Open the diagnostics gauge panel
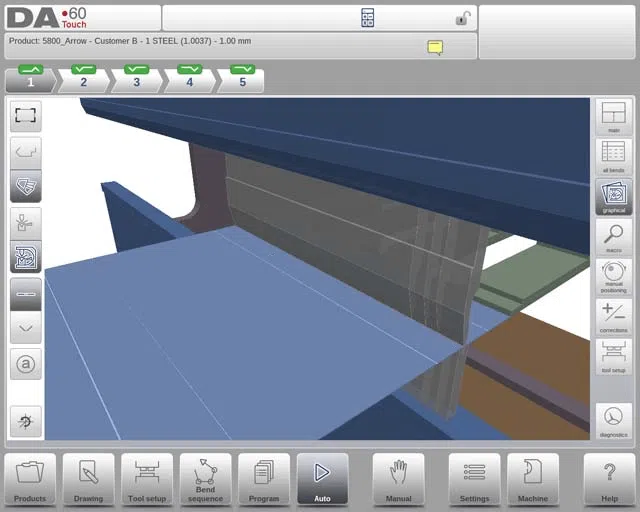Viewport: 640px width, 512px height. tap(613, 421)
